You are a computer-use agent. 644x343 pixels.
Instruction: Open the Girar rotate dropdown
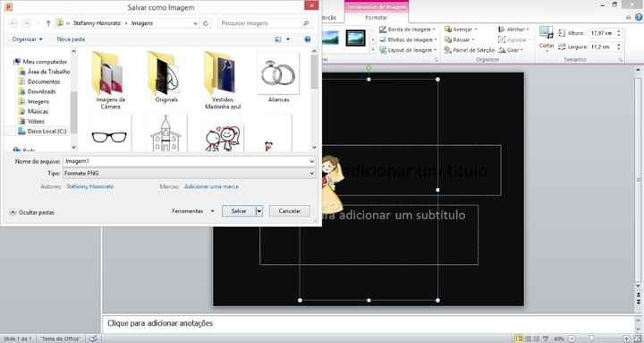(511, 50)
